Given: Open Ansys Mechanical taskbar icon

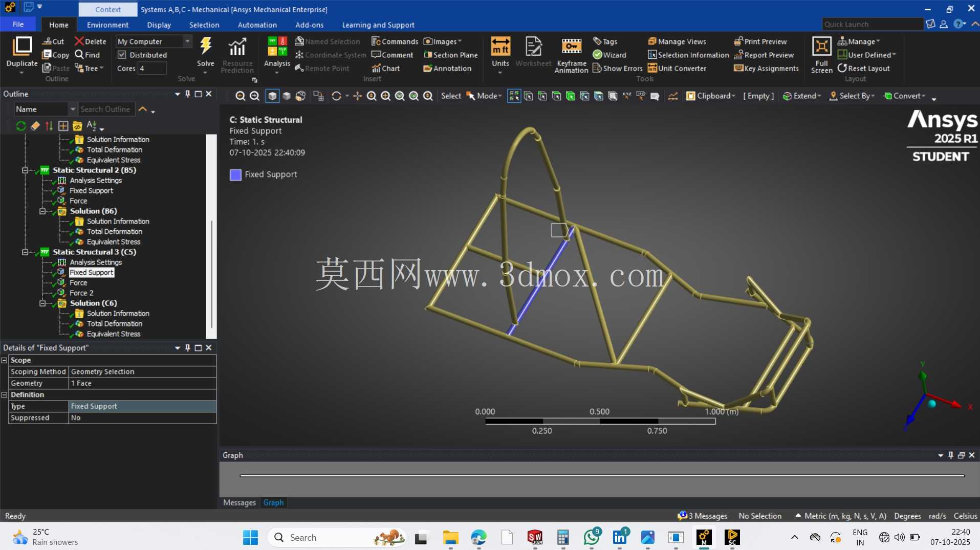Looking at the screenshot, I should coord(704,537).
